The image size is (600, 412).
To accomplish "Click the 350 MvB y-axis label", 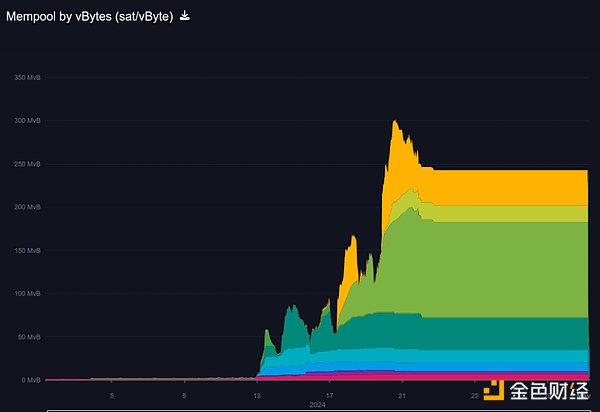I will (x=27, y=77).
